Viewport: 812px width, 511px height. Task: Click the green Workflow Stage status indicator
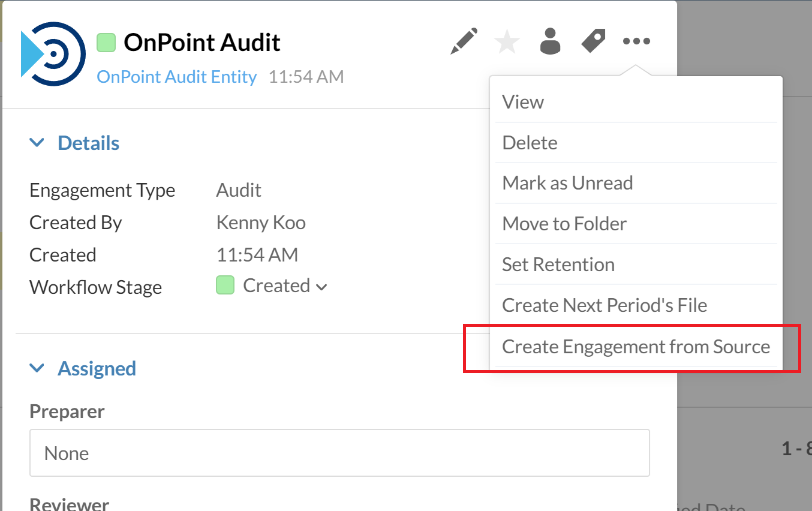point(225,285)
